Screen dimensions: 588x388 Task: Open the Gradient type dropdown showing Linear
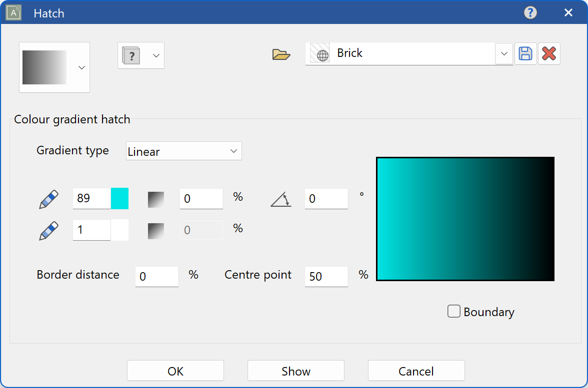point(183,151)
